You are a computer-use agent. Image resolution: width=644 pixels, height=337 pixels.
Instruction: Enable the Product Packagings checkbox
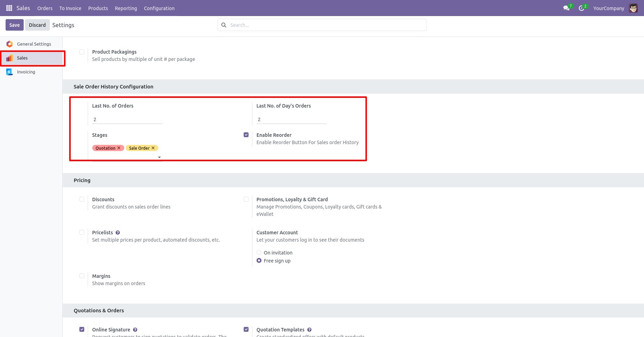(x=82, y=52)
